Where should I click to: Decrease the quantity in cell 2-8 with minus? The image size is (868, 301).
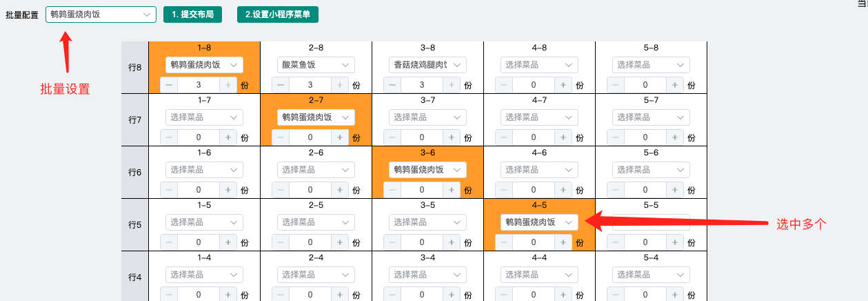tap(281, 85)
